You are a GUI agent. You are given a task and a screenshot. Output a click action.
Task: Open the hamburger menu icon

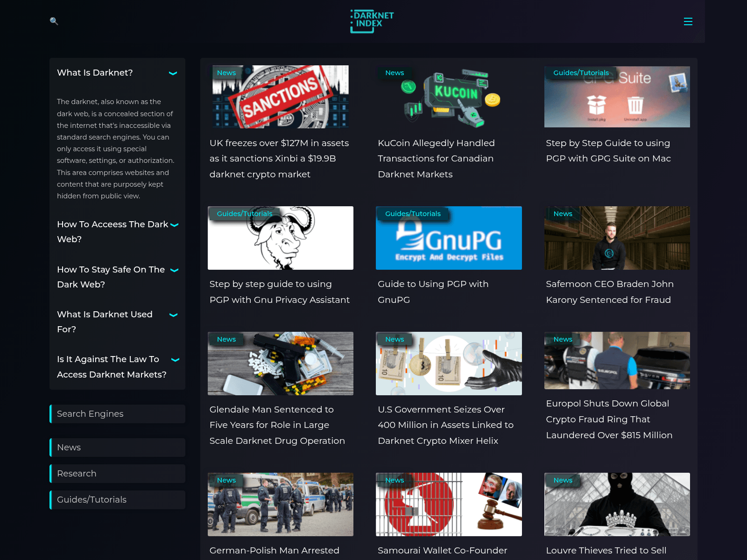click(x=688, y=21)
